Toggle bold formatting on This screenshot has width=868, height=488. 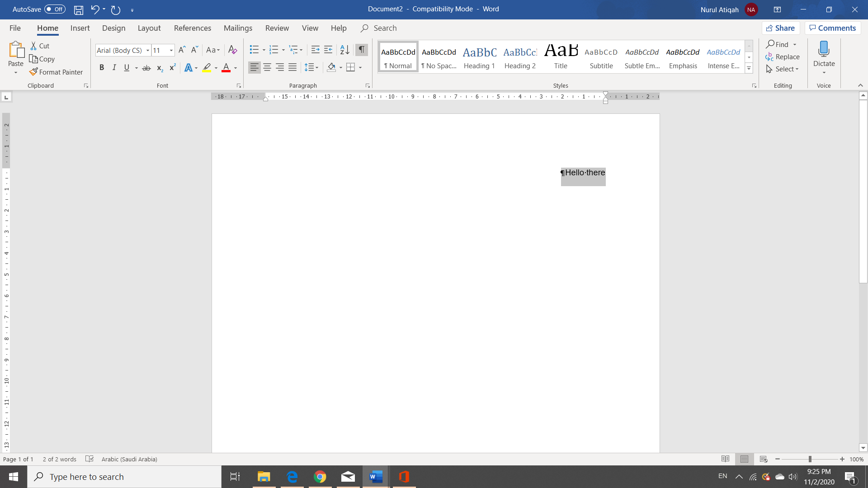pyautogui.click(x=102, y=68)
